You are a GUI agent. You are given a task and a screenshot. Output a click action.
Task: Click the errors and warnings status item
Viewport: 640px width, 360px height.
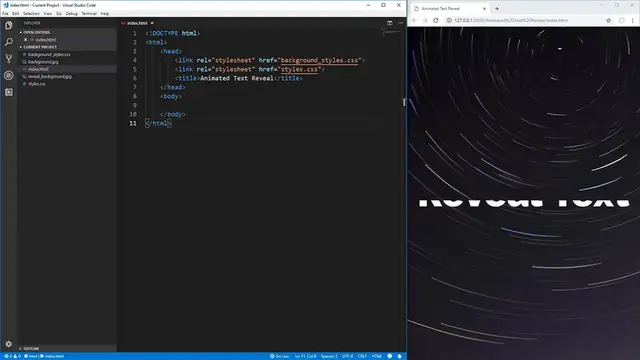(x=12, y=356)
